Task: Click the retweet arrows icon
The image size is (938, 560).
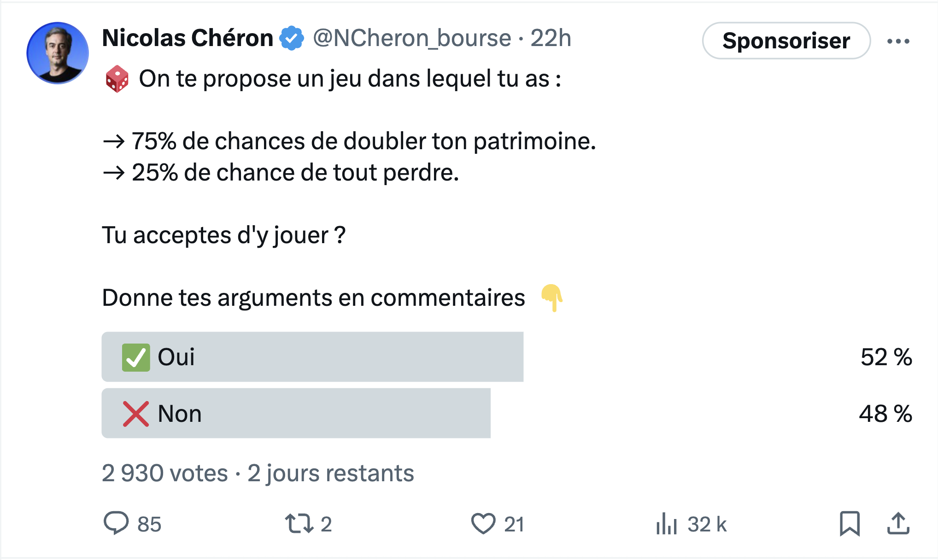Action: [x=299, y=524]
